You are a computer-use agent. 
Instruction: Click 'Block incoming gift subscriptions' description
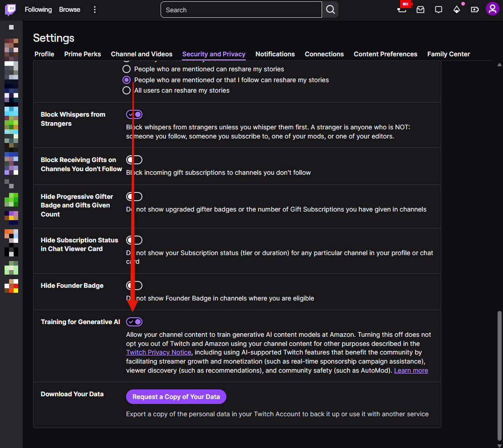click(x=219, y=172)
